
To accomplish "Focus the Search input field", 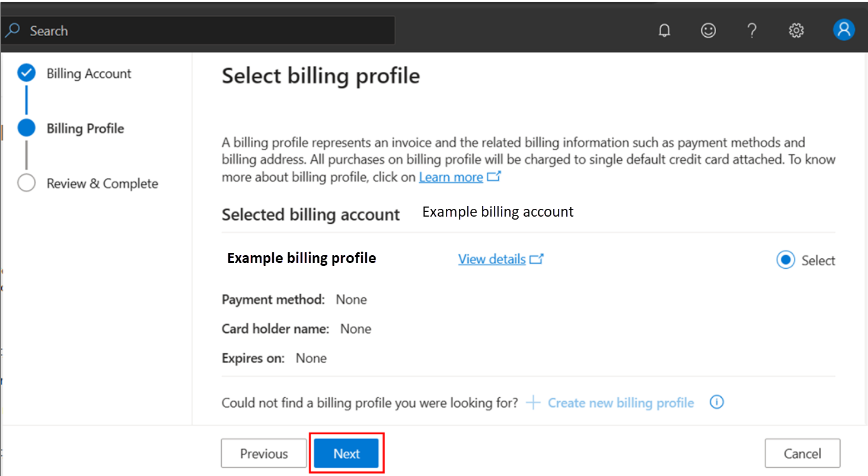I will pyautogui.click(x=208, y=30).
